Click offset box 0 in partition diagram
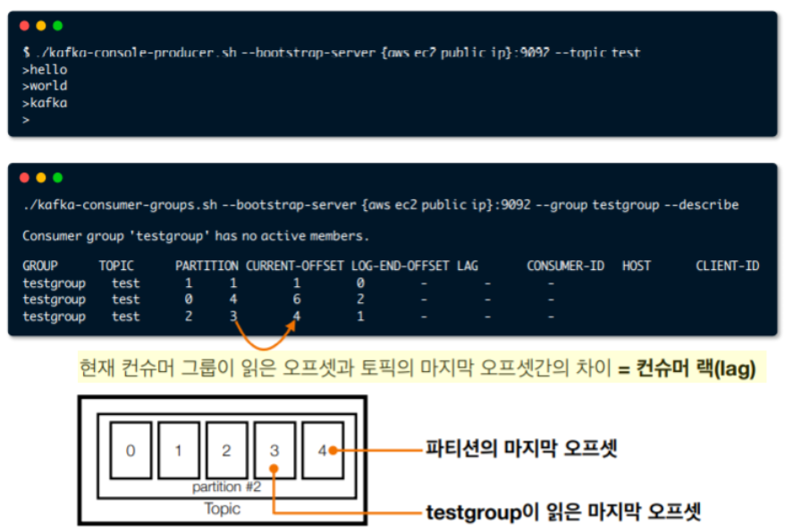785x532 pixels. click(x=131, y=451)
